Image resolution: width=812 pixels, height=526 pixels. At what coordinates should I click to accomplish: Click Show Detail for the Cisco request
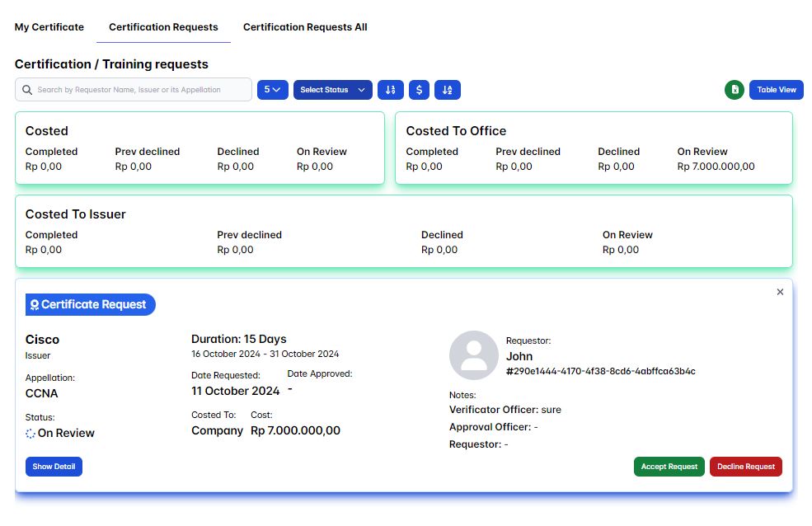[54, 467]
